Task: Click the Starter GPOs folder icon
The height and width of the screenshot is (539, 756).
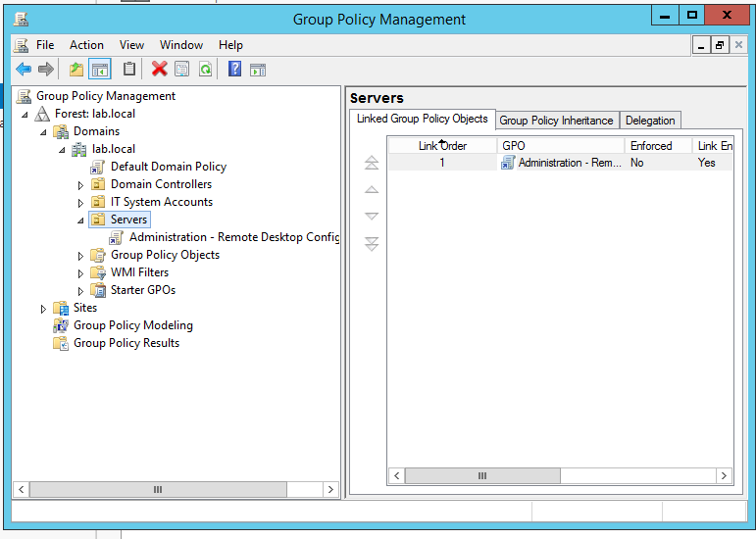Action: pos(98,290)
